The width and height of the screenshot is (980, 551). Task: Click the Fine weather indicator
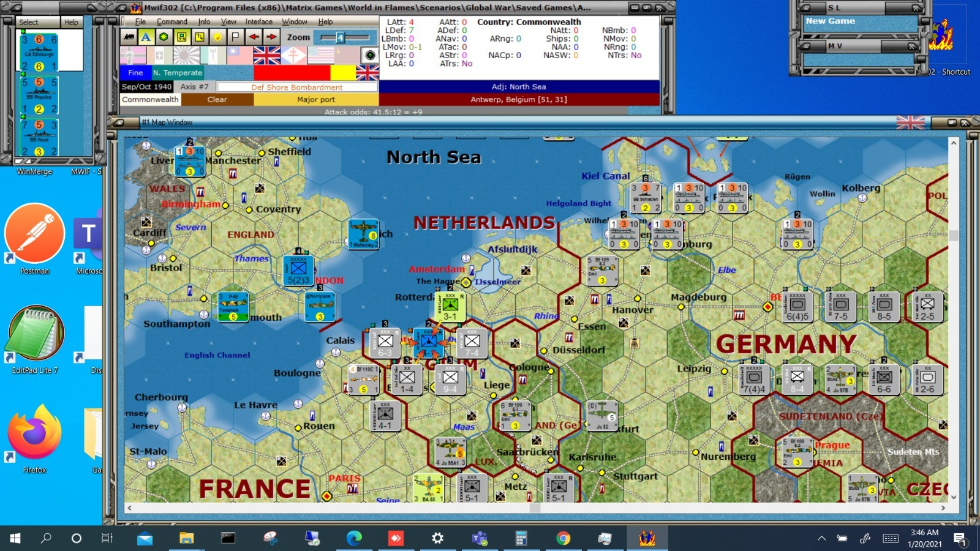135,72
